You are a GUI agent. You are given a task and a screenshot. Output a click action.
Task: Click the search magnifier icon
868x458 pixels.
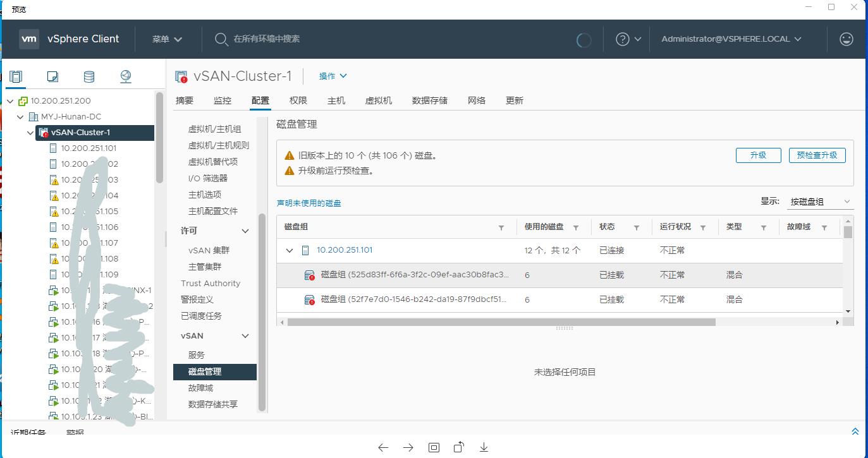(x=221, y=39)
